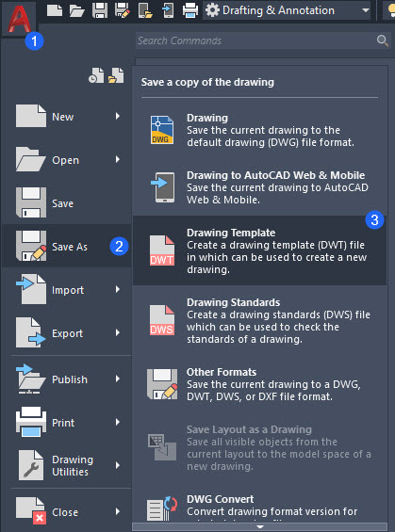Viewport: 395px width, 532px height.
Task: Click the DWG Drawing file icon
Action: point(162,130)
